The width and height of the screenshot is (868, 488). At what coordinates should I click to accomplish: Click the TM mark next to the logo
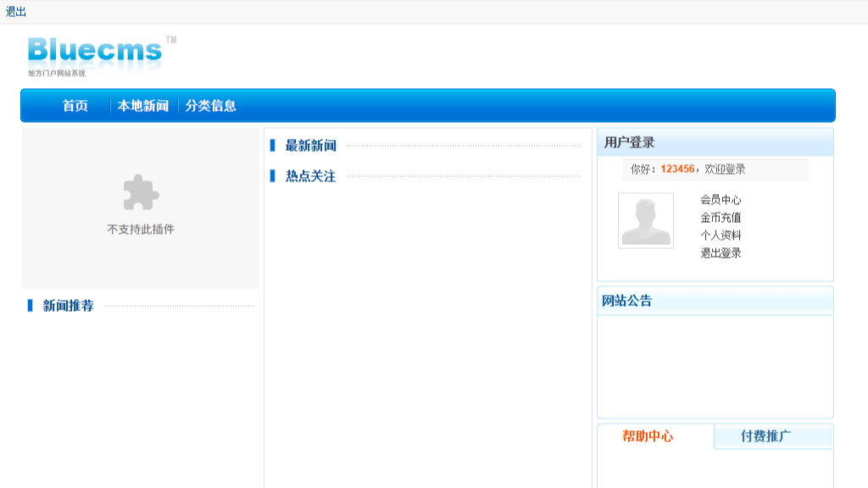171,39
